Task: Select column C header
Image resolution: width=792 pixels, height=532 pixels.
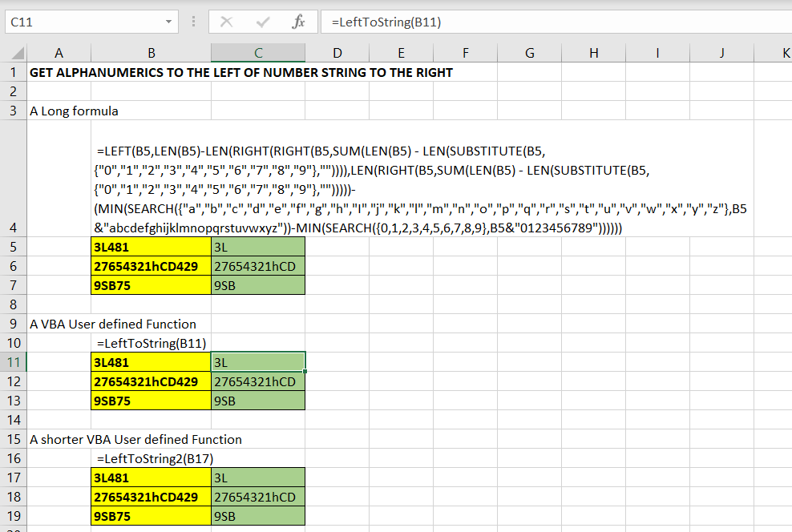Action: point(258,54)
